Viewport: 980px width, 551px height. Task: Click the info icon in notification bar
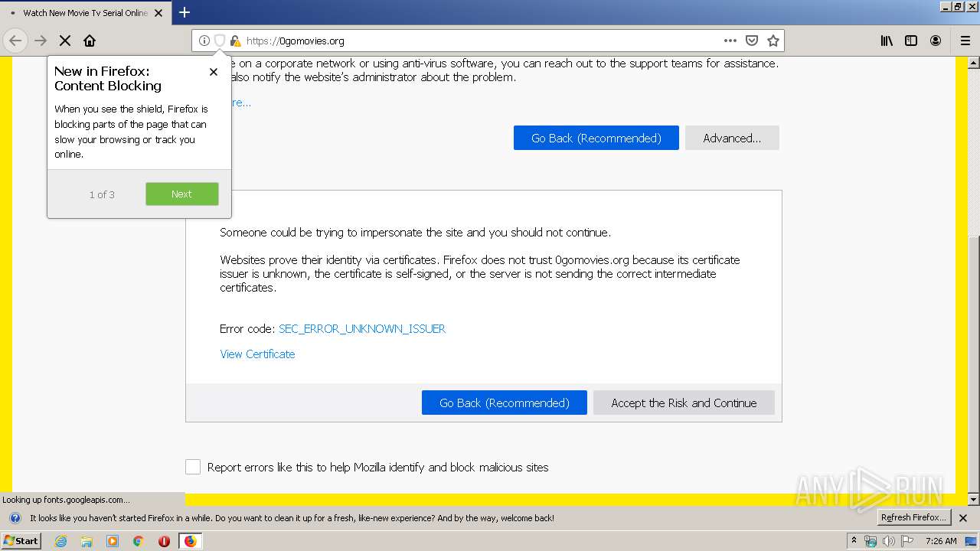pos(15,518)
